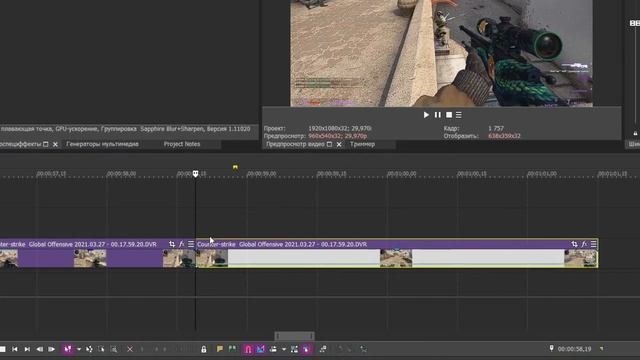Click timecode 00:00:58,19 field

point(574,349)
